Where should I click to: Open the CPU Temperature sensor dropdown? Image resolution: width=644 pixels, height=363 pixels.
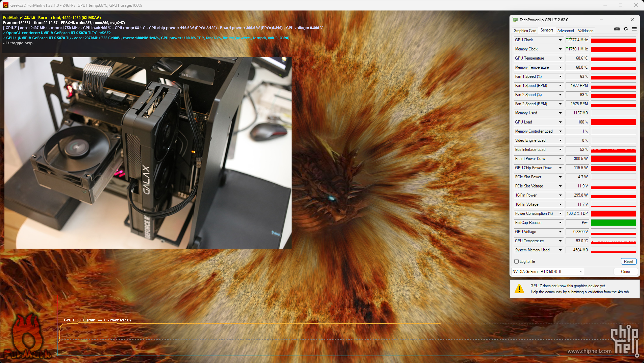click(560, 241)
